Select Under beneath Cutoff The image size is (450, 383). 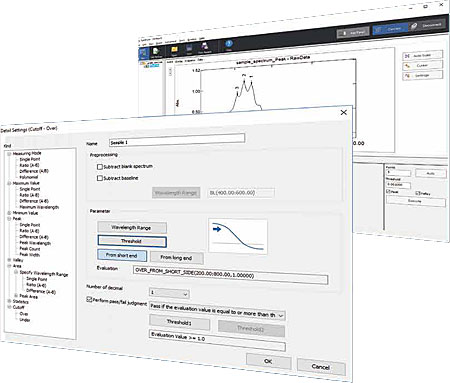pyautogui.click(x=25, y=320)
